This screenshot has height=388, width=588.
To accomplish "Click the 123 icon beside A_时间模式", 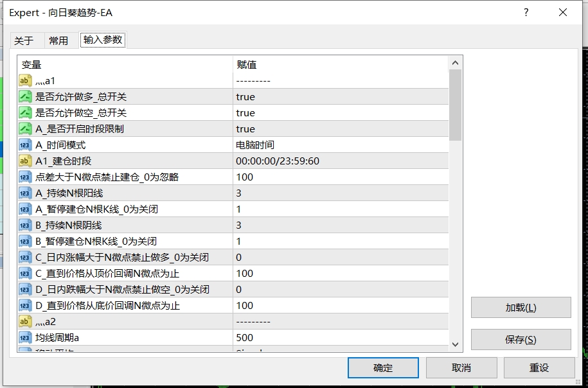I will pyautogui.click(x=24, y=145).
